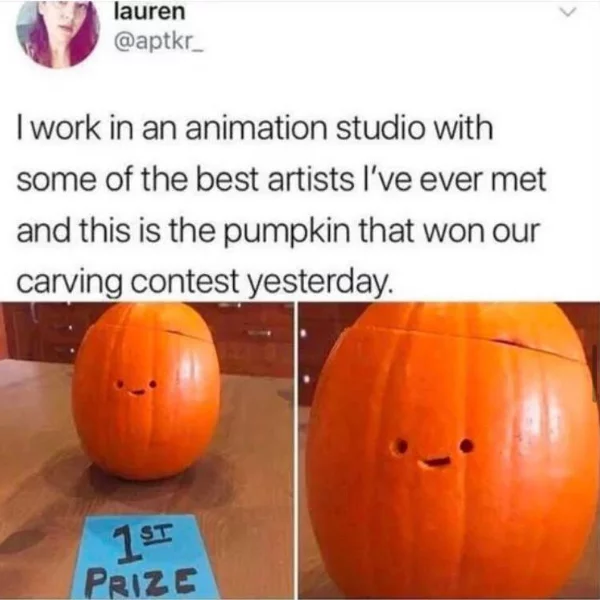
Task: Click the small smiley face on left pumpkin
Action: tap(137, 387)
